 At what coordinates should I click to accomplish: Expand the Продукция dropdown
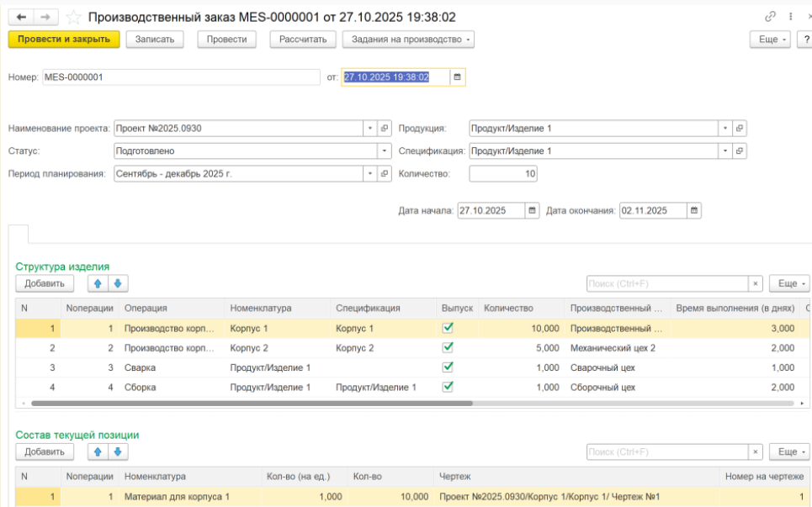[725, 129]
